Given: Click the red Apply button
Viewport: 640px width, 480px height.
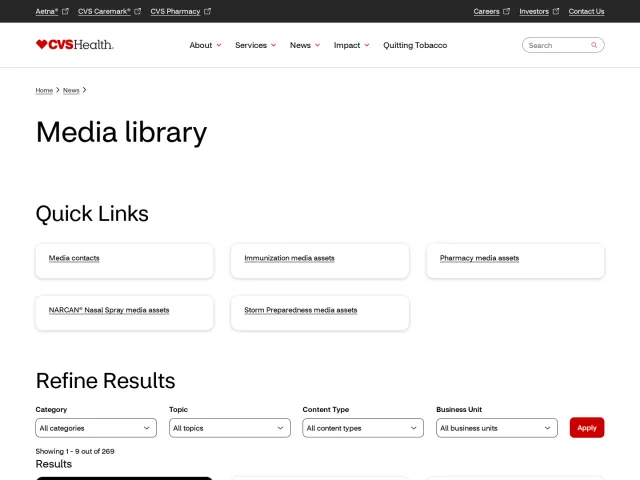Looking at the screenshot, I should point(587,427).
